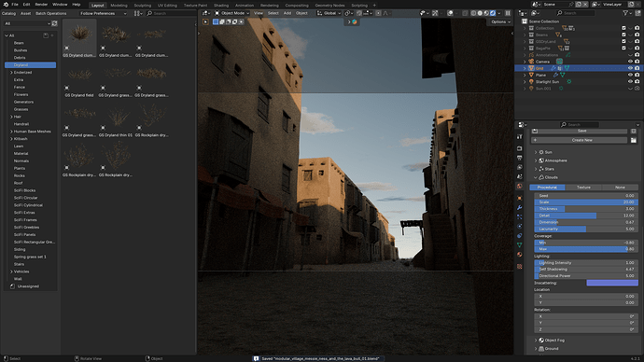Expand the Stars panel

(x=536, y=169)
